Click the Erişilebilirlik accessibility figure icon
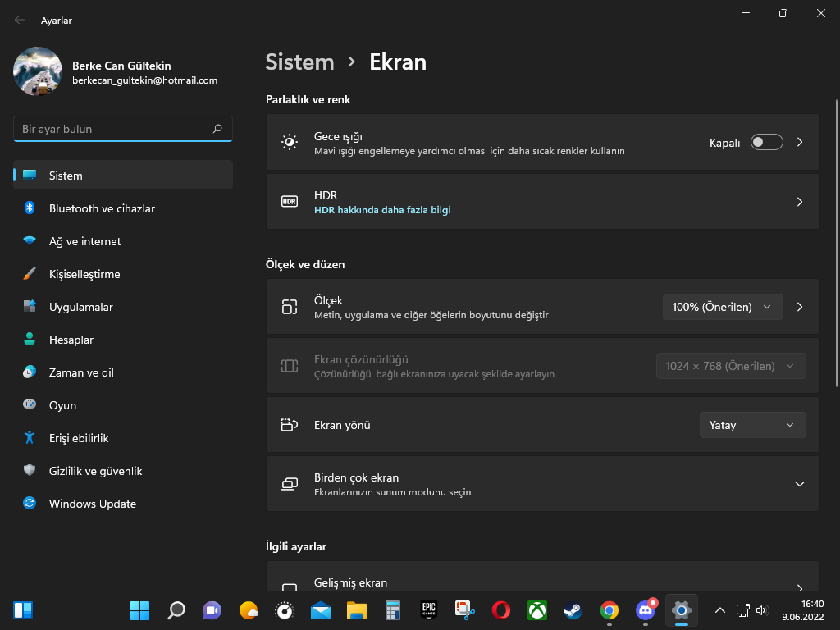Viewport: 840px width, 630px height. pyautogui.click(x=30, y=438)
